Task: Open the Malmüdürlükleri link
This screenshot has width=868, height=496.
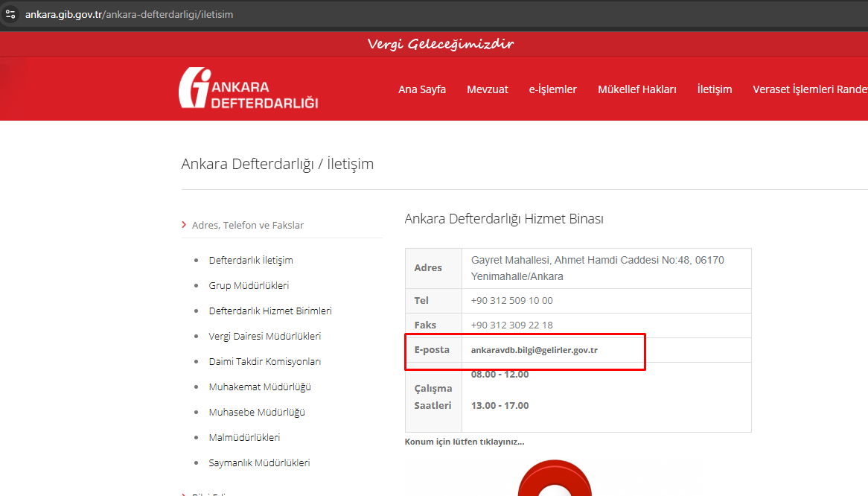Action: 244,437
